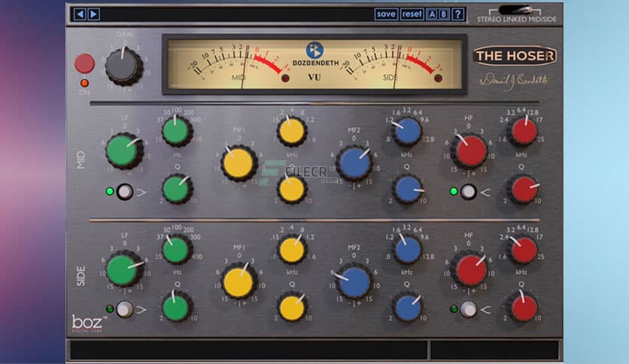Go to the previous preset with the left arrow

(x=80, y=14)
